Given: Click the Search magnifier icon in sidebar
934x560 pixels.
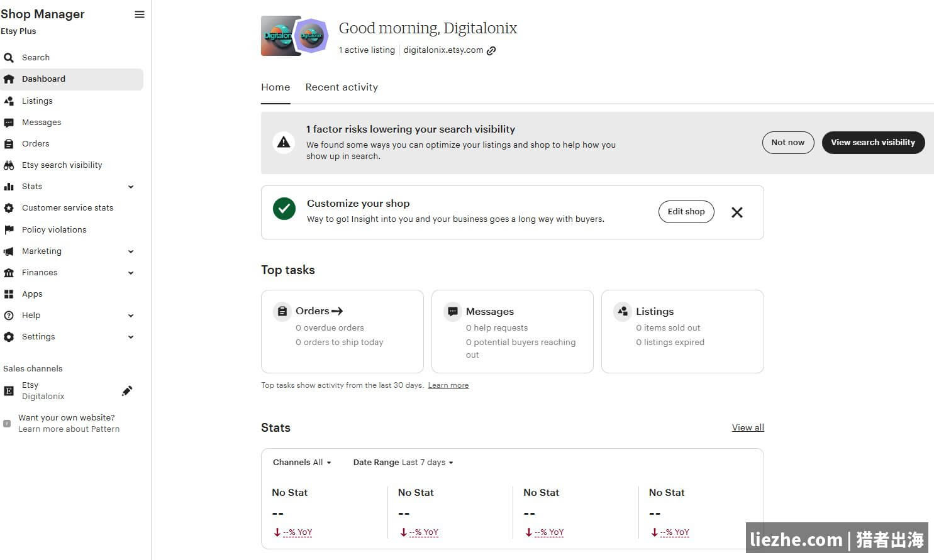Looking at the screenshot, I should pyautogui.click(x=9, y=58).
